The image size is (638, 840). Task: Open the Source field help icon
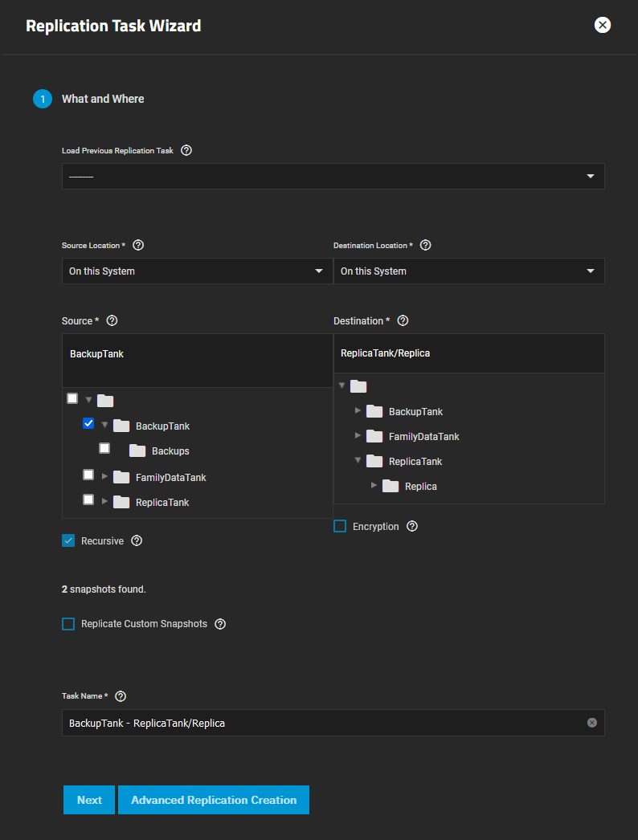(112, 321)
